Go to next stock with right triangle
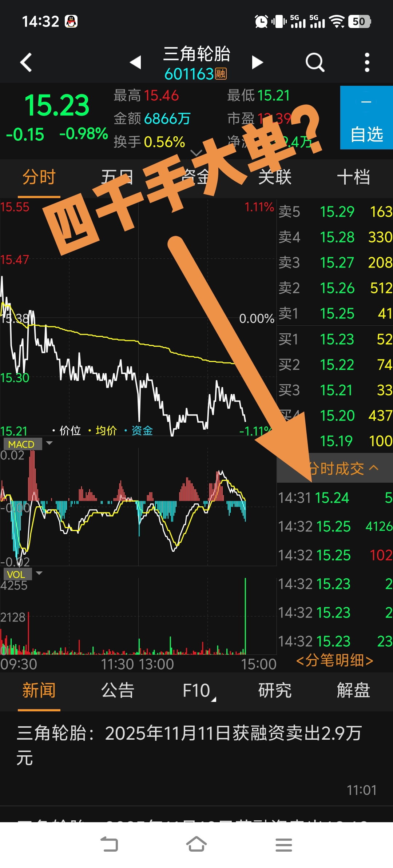393x868 pixels. (x=257, y=62)
